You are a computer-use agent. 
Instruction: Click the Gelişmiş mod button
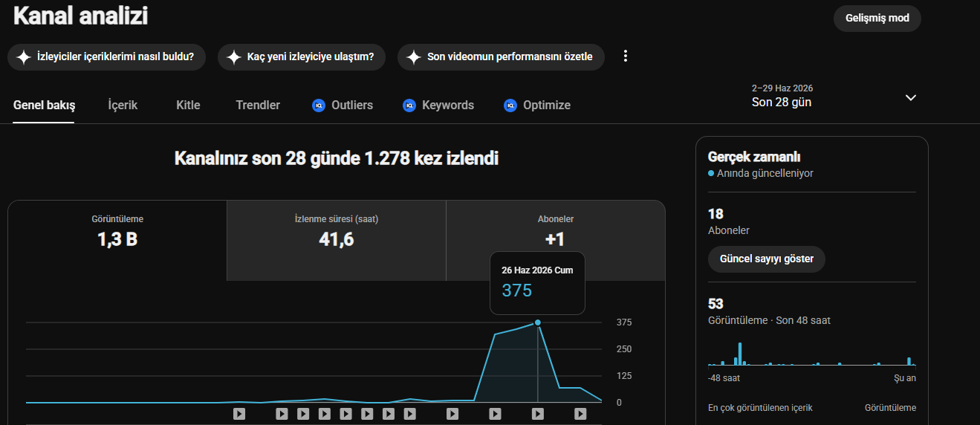click(877, 19)
